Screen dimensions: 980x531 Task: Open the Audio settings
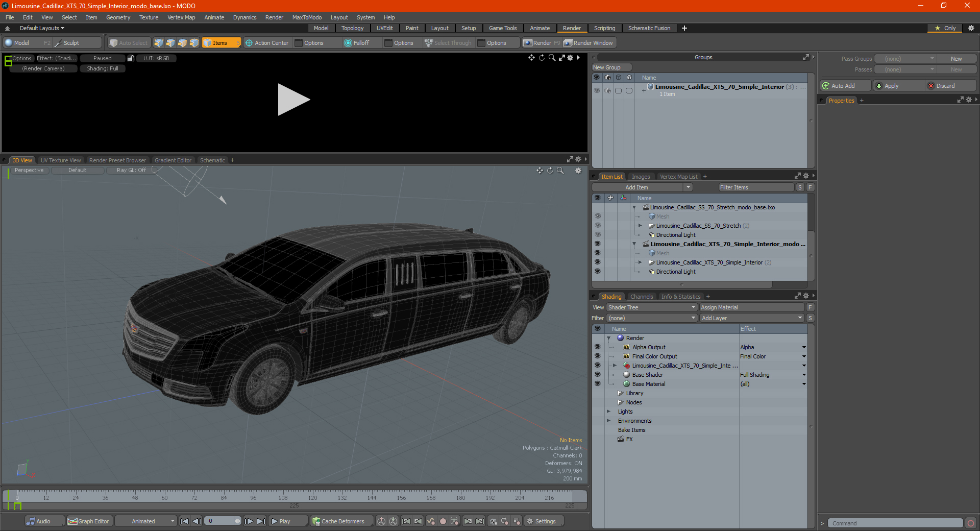(x=44, y=521)
